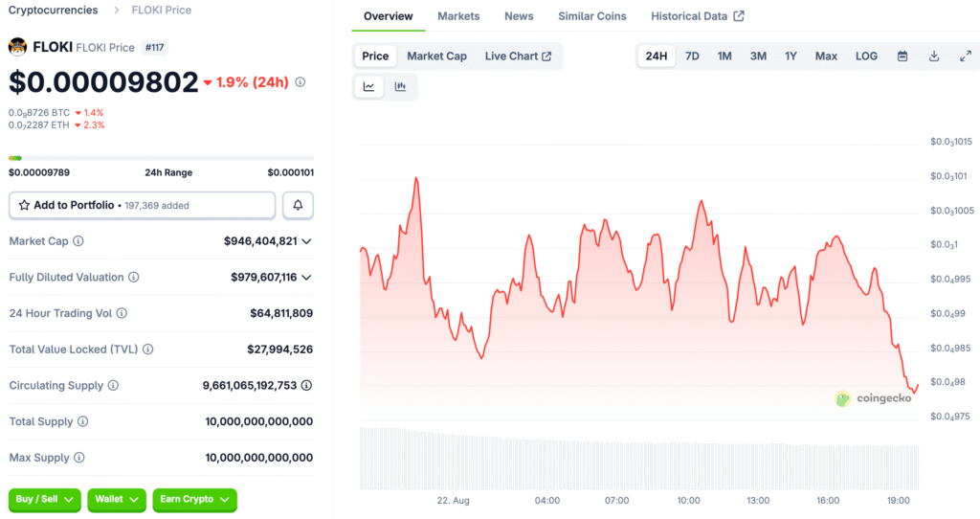Open the Buy / Sell dropdown
Viewport: 980px width, 519px height.
click(44, 500)
